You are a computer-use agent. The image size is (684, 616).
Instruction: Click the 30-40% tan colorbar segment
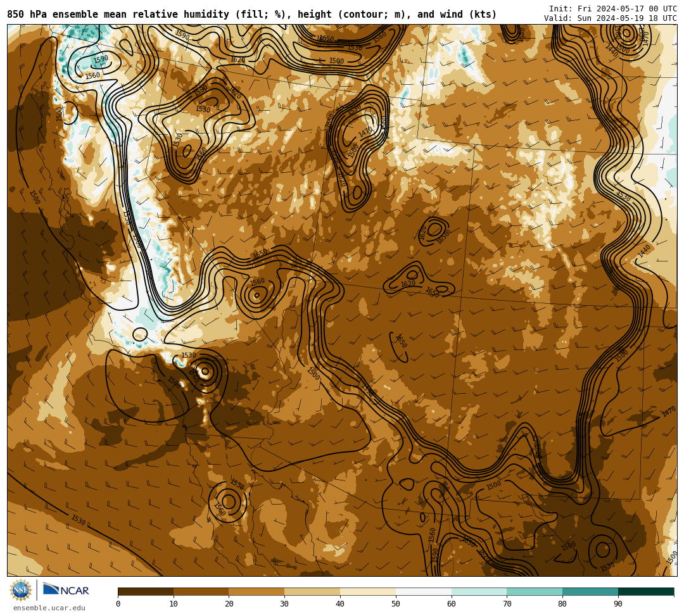(x=312, y=591)
